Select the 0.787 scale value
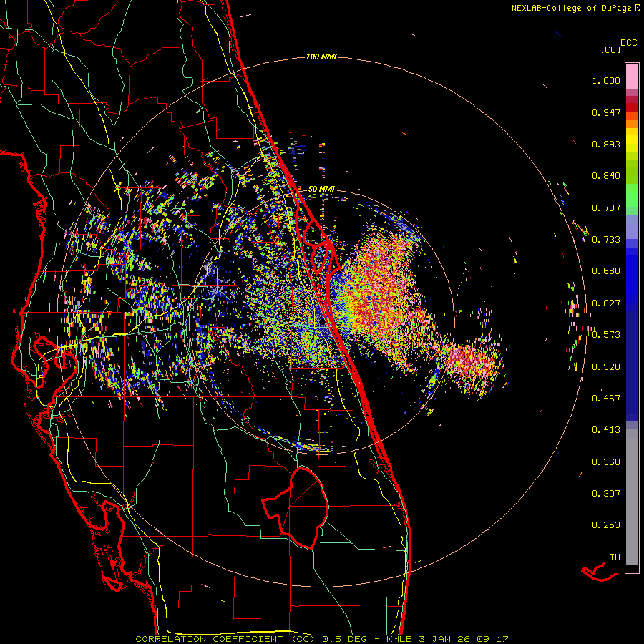This screenshot has height=644, width=644. coord(606,208)
